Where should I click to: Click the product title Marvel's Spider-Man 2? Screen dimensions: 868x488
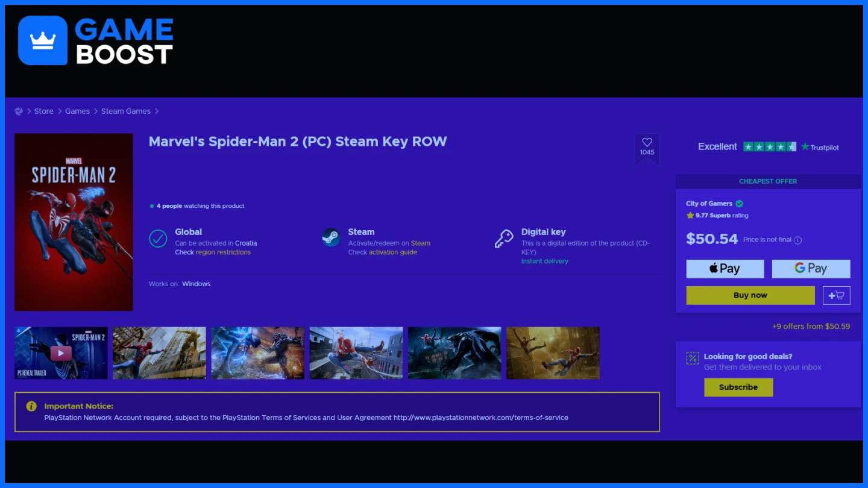(x=298, y=142)
